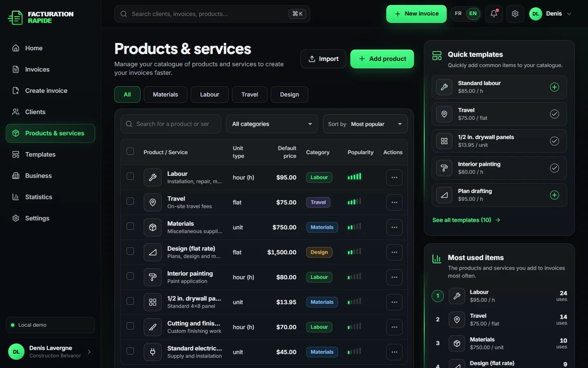Go to Invoices in the sidebar
This screenshot has width=588, height=368.
pos(51,70)
